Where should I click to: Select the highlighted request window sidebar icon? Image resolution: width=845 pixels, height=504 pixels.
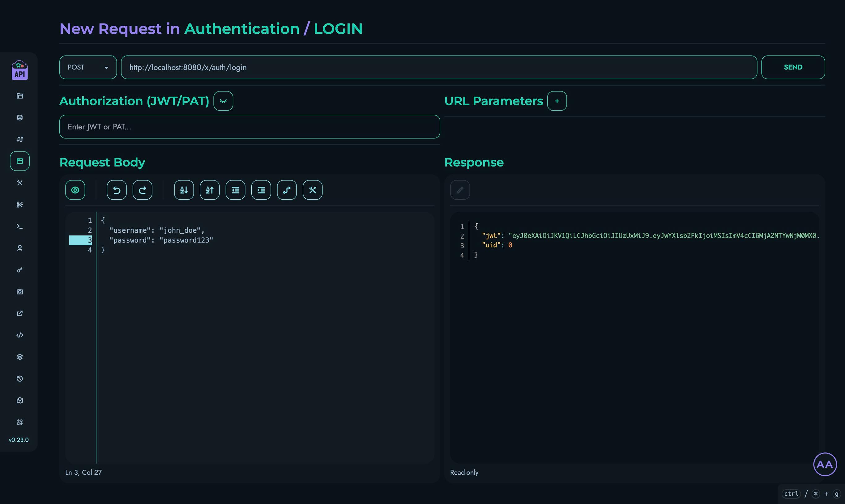point(20,161)
